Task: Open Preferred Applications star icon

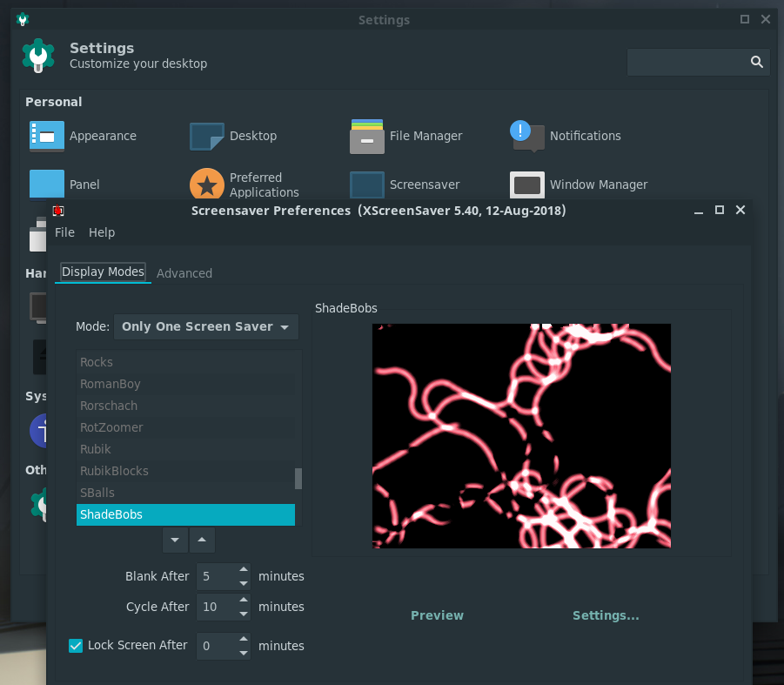Action: click(x=207, y=185)
